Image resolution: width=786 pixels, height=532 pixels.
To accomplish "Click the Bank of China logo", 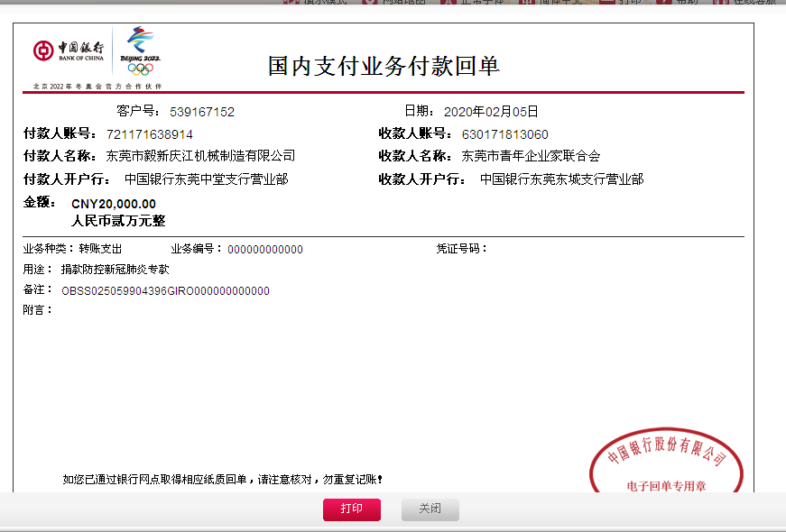I will (69, 50).
